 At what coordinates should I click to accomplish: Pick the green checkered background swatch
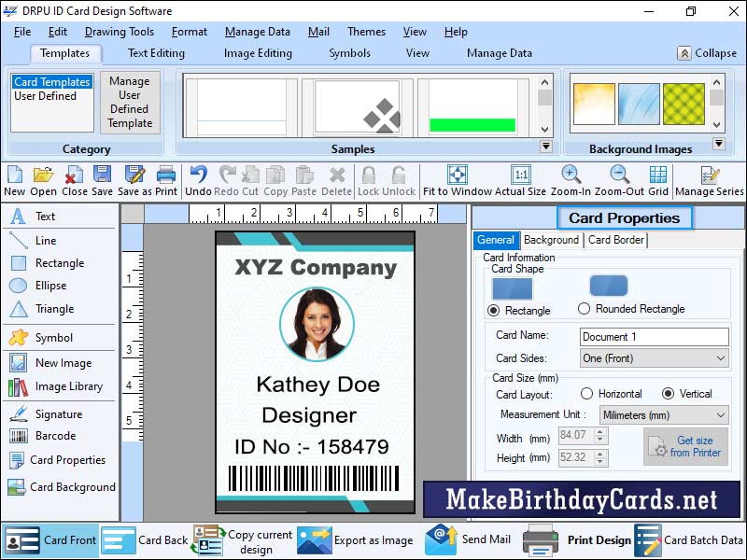pos(684,105)
